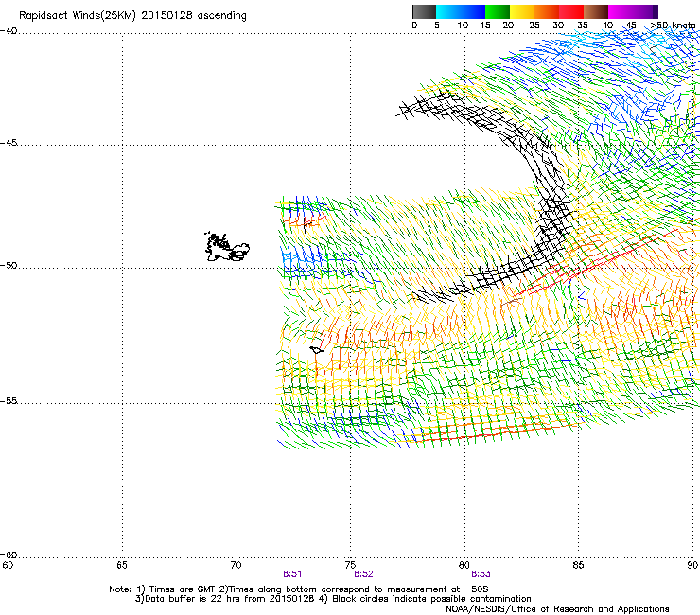The width and height of the screenshot is (700, 615).
Task: Click the '85' longitude axis label
Action: coord(578,565)
